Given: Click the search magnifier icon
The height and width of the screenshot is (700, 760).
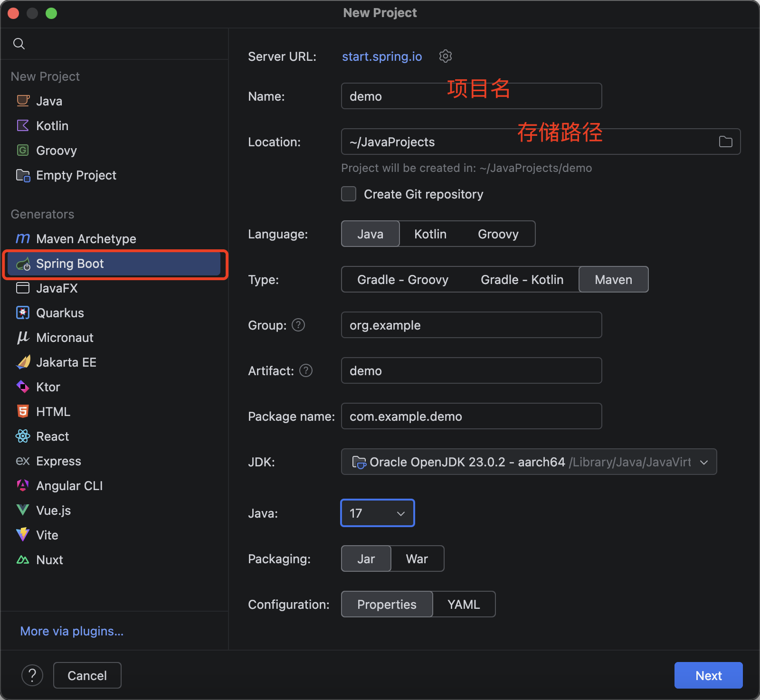Looking at the screenshot, I should (x=19, y=44).
